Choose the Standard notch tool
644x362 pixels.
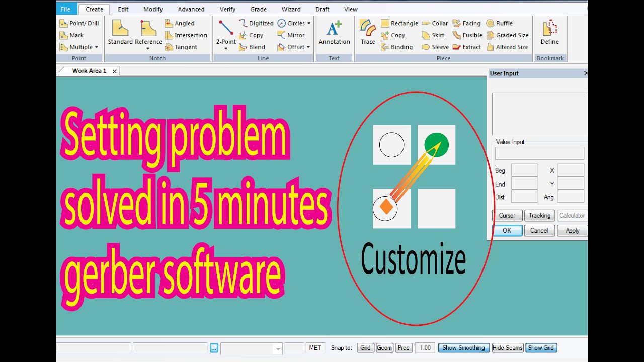(x=120, y=33)
